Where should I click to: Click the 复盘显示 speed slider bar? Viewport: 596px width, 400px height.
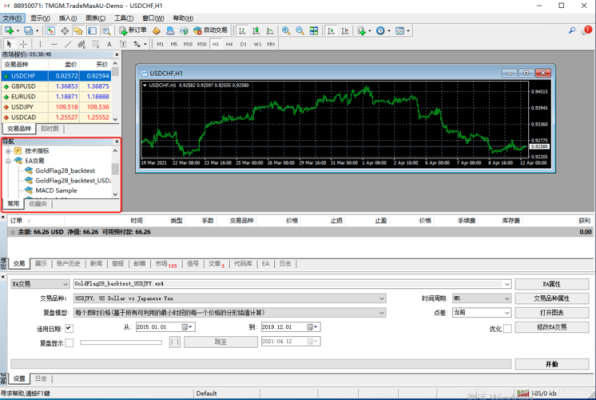coord(121,343)
